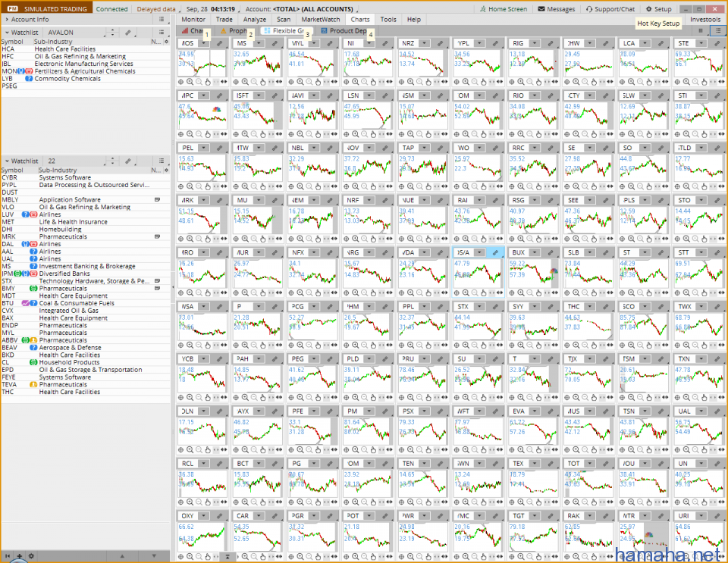Click the Delayed data indicator
This screenshot has height=563, width=728.
[156, 9]
